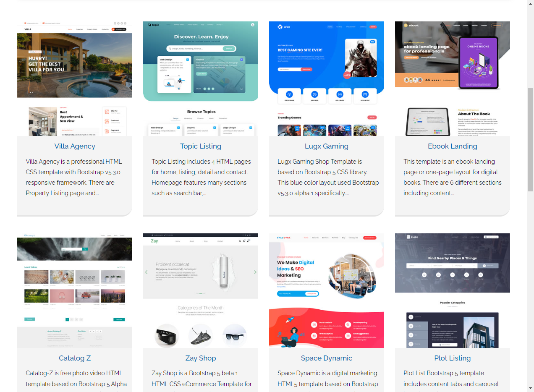Click the text "Catalog-Z is free photo video HTML"
Viewport: 534px width, 392px height.
(74, 373)
